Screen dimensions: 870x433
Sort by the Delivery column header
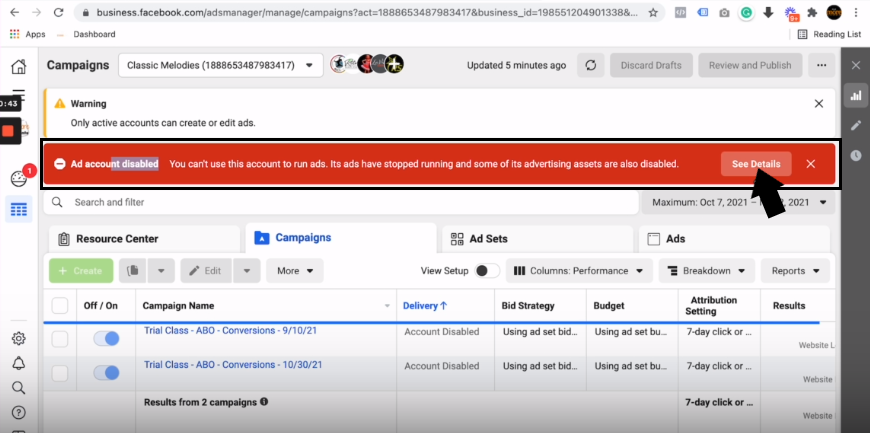click(x=425, y=306)
